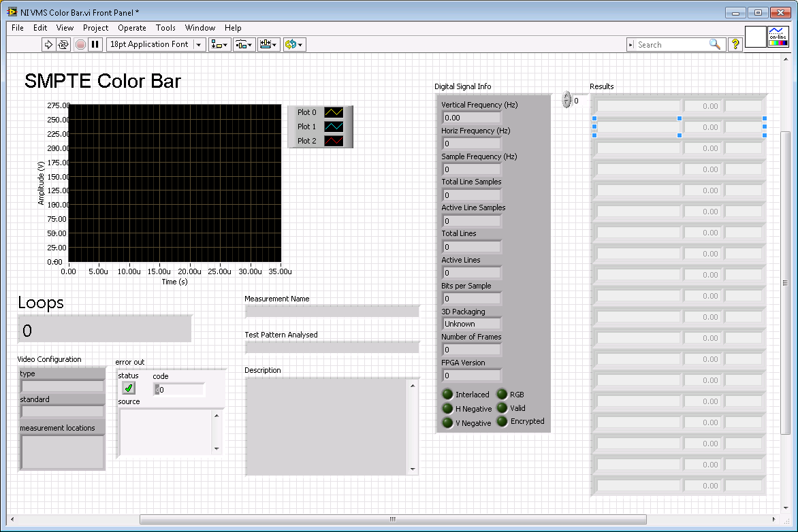Screen dimensions: 798x532
Task: Click the measurement locations box
Action: [x=63, y=452]
